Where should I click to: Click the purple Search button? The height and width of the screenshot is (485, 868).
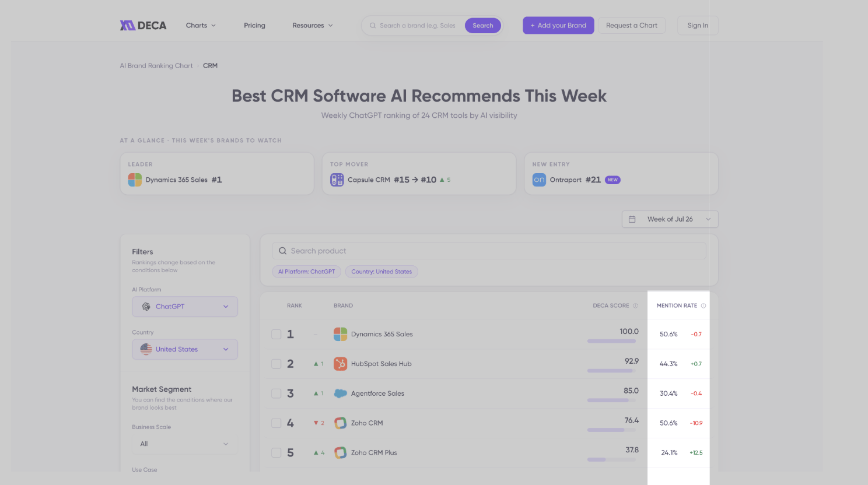(483, 26)
